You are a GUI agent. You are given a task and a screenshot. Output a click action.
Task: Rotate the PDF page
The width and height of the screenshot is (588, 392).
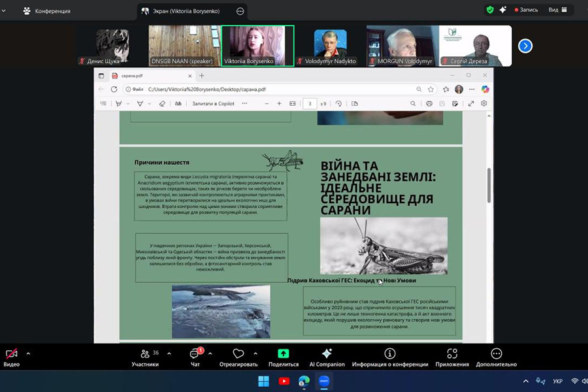point(338,103)
